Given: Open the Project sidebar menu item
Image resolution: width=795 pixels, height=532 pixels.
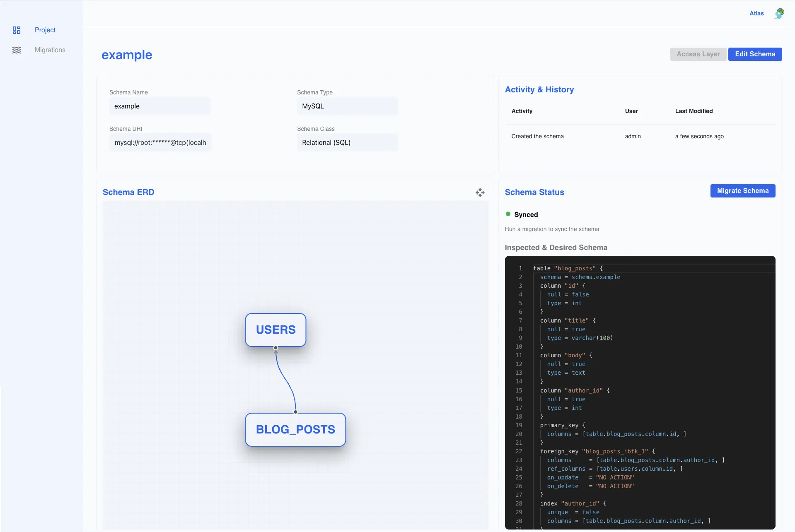Looking at the screenshot, I should [x=45, y=30].
